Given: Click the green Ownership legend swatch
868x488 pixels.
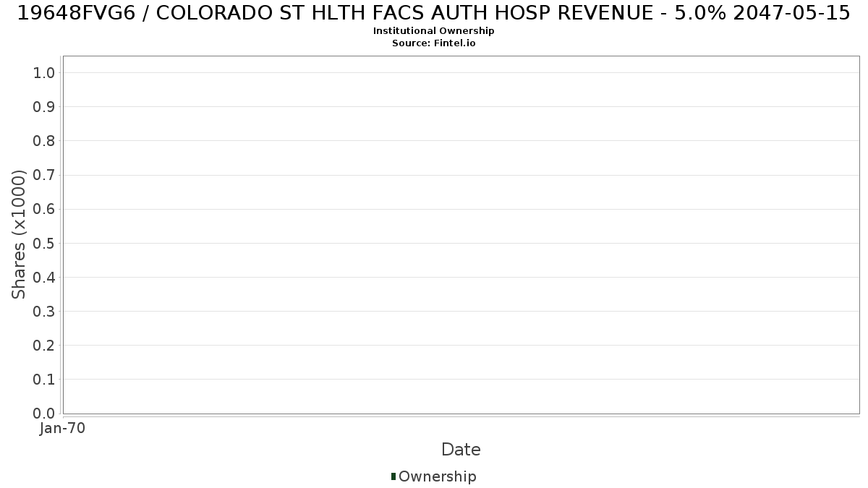Looking at the screenshot, I should coord(393,476).
